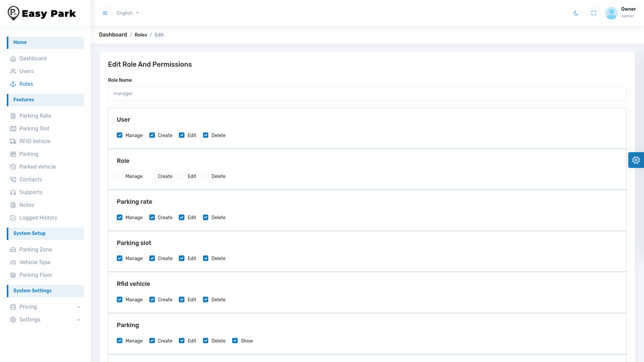Screen dimensions: 644x362
Task: Click the Supports headset icon
Action: (x=13, y=192)
